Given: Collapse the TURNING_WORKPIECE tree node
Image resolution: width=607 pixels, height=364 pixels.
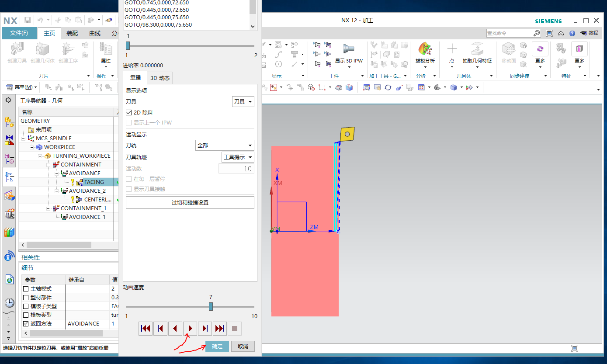Looking at the screenshot, I should click(40, 156).
